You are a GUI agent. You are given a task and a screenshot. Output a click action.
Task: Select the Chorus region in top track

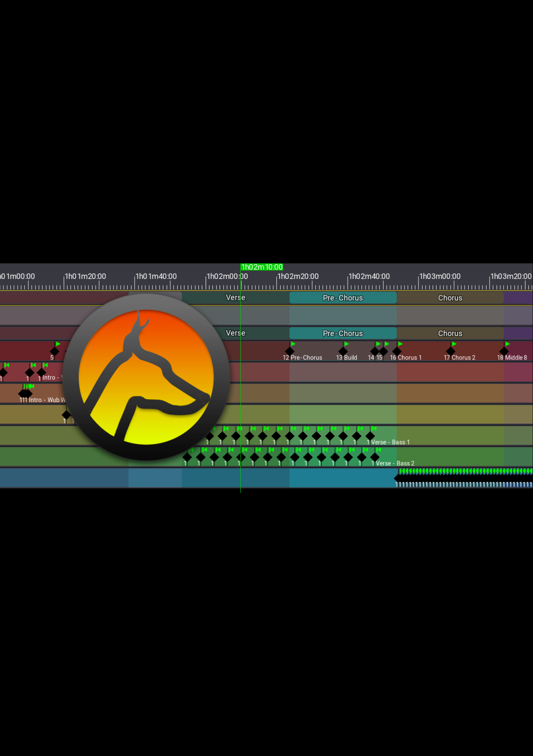[x=450, y=298]
